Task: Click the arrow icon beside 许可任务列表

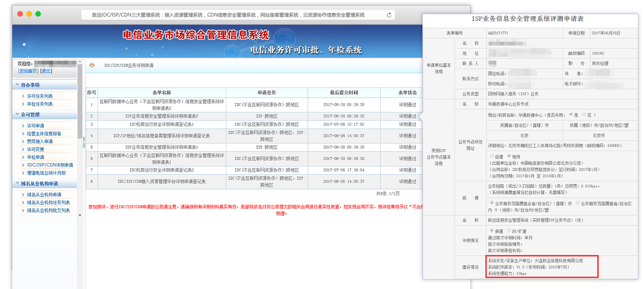Action: point(23,97)
